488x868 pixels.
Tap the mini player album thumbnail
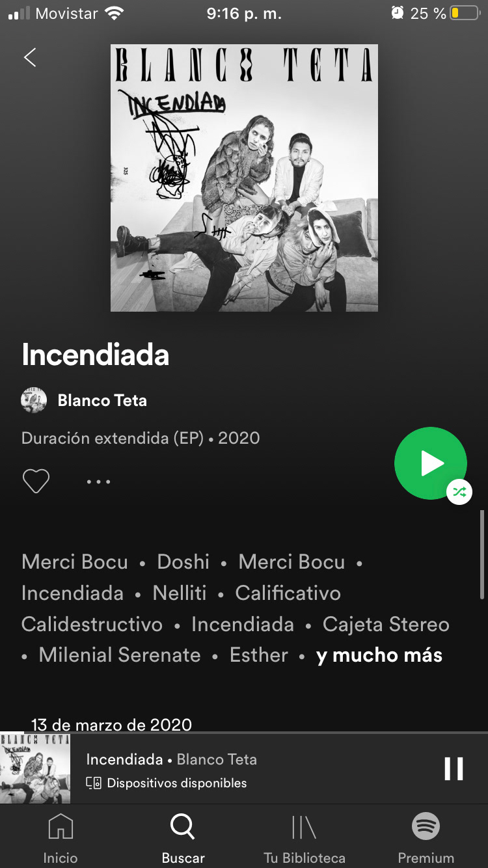[x=35, y=768]
